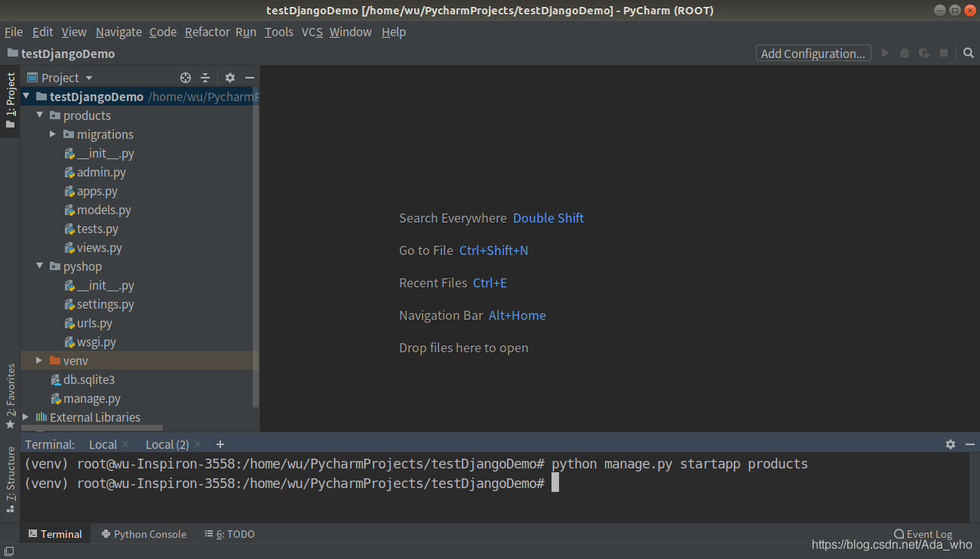Image resolution: width=980 pixels, height=559 pixels.
Task: Expand the venv folder
Action: 39,361
